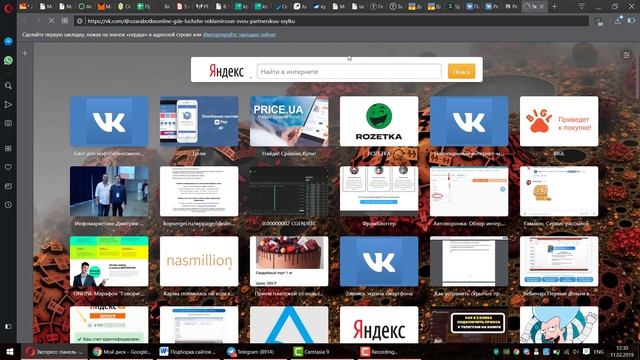Open the sidebar snapshot camera icon

pos(8,123)
